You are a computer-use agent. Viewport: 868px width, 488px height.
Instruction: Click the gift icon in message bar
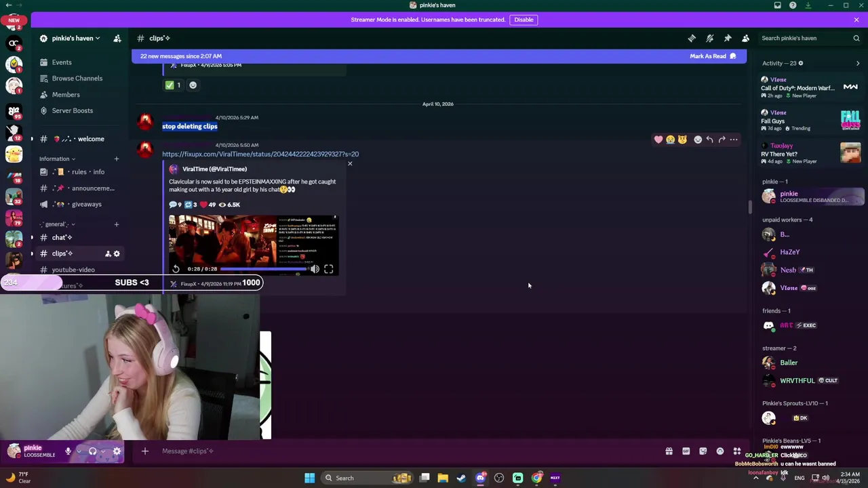click(x=669, y=451)
